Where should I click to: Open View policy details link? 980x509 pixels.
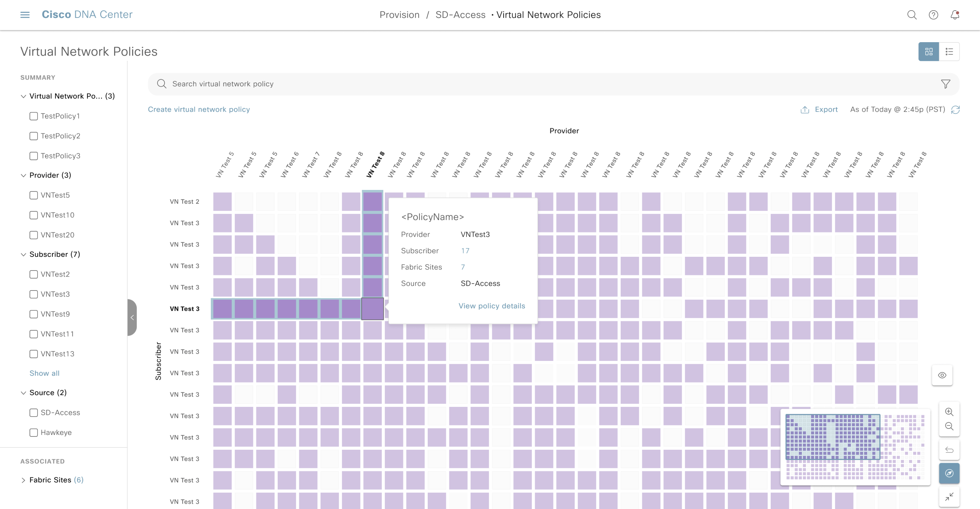tap(492, 306)
